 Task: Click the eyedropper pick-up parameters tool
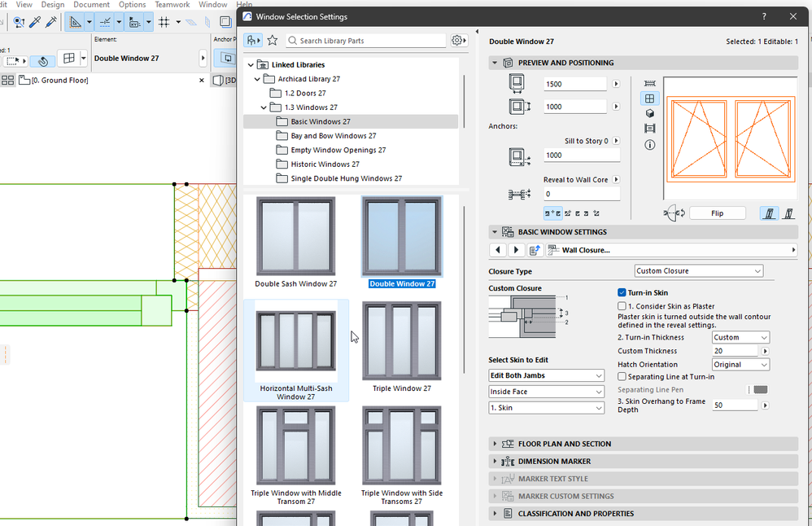(36, 22)
